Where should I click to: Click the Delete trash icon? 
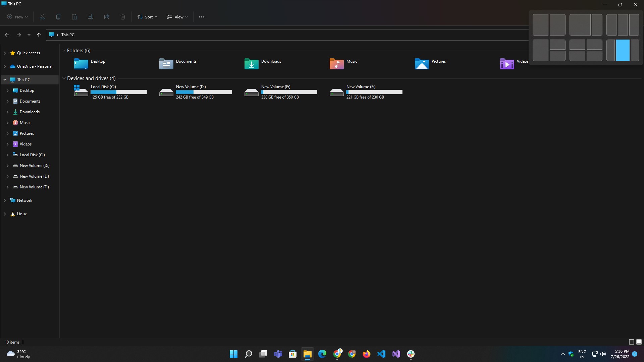tap(123, 17)
